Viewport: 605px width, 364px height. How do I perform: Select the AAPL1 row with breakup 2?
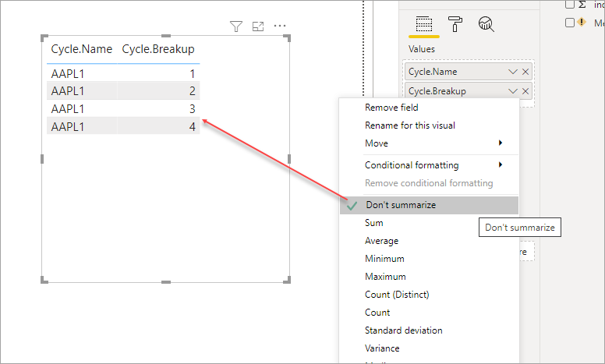click(x=123, y=91)
